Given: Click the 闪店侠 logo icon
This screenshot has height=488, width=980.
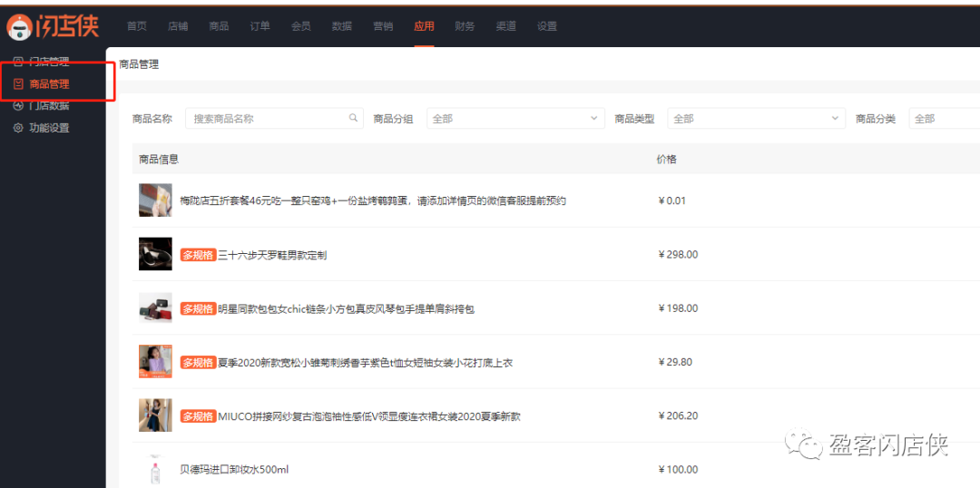Looking at the screenshot, I should point(18,27).
